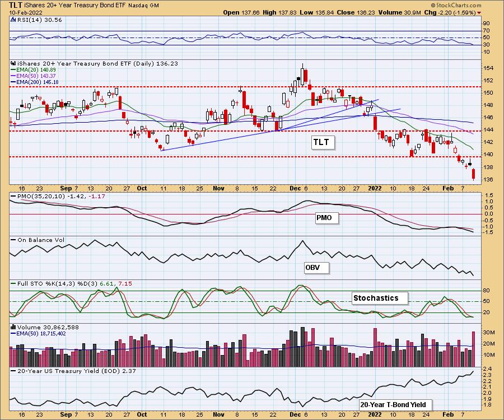This screenshot has height=420, width=504.
Task: Click the 20-Year T-Bond Yield annotation box
Action: pos(395,404)
